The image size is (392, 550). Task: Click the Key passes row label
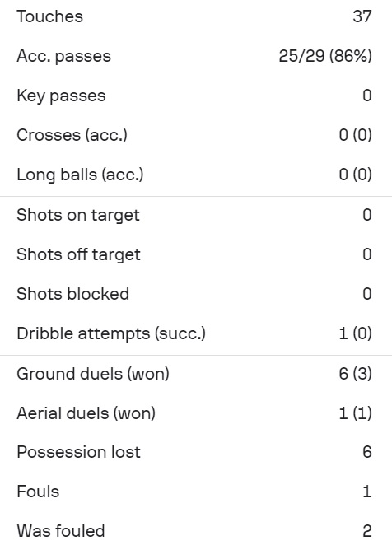pos(61,96)
